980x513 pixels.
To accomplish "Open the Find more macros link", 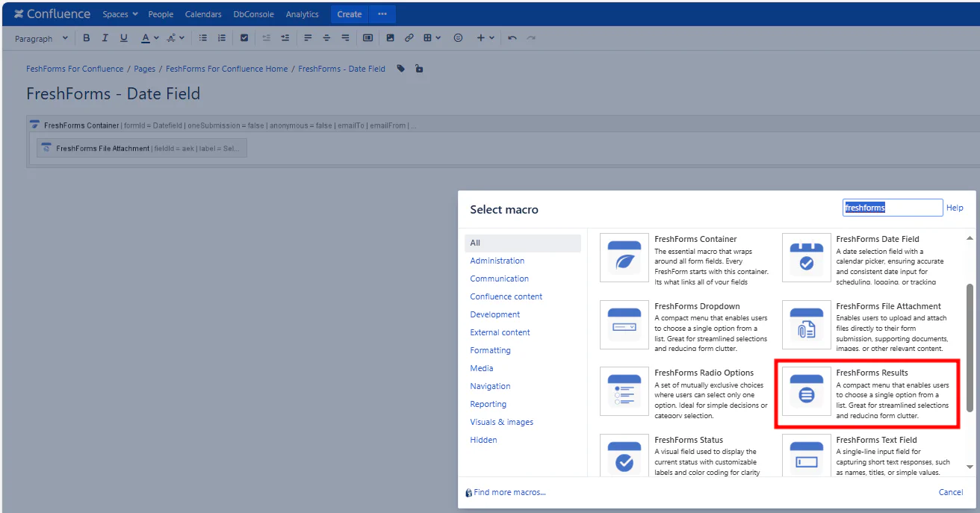I will coord(509,492).
